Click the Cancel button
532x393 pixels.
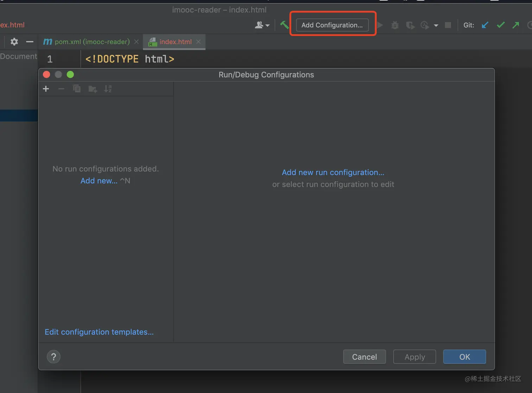[x=365, y=357]
